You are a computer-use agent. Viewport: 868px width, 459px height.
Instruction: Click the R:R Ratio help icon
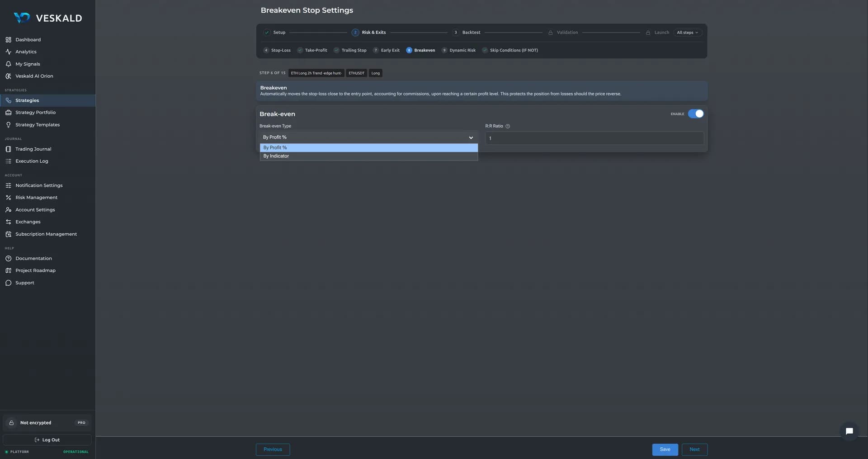507,126
